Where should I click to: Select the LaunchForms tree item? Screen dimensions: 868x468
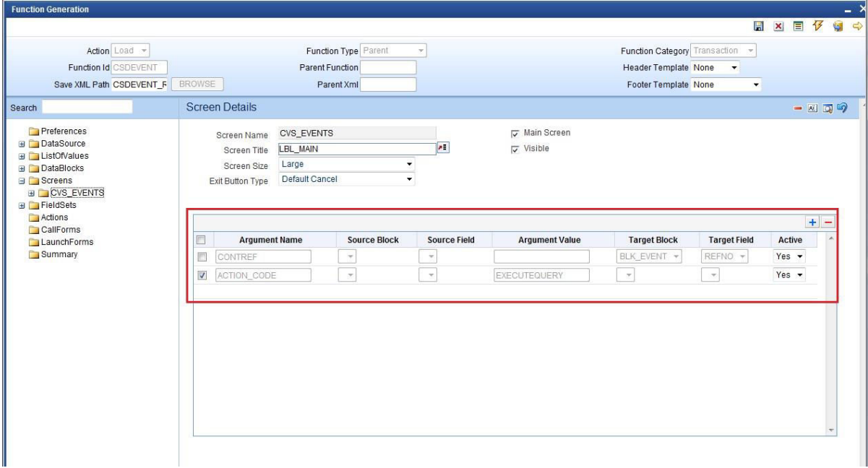(x=66, y=242)
